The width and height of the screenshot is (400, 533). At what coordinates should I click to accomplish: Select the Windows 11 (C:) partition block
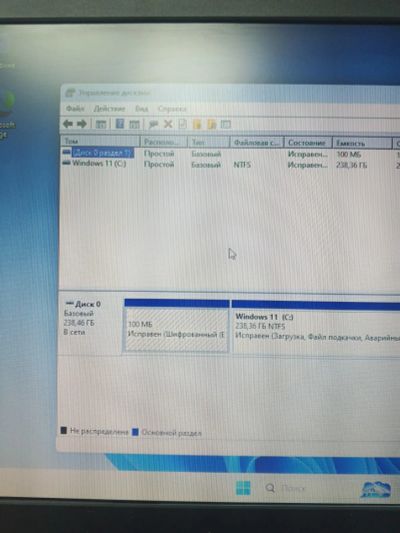316,327
